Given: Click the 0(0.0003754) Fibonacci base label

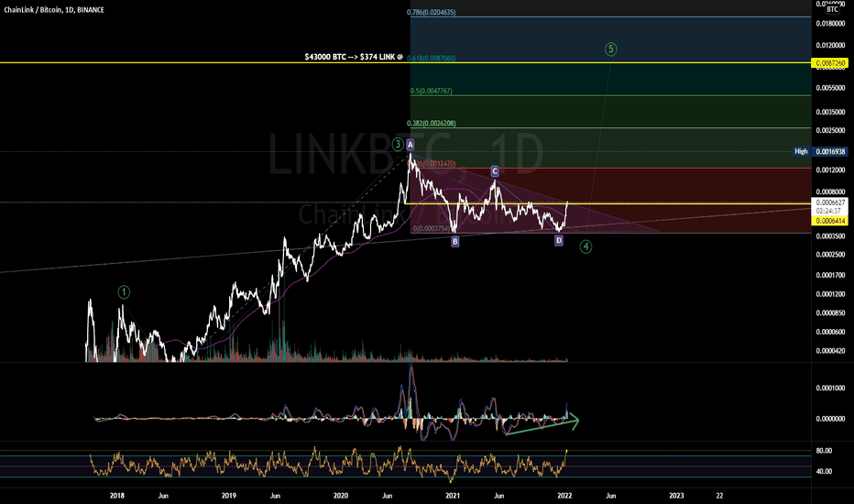Looking at the screenshot, I should pyautogui.click(x=432, y=229).
